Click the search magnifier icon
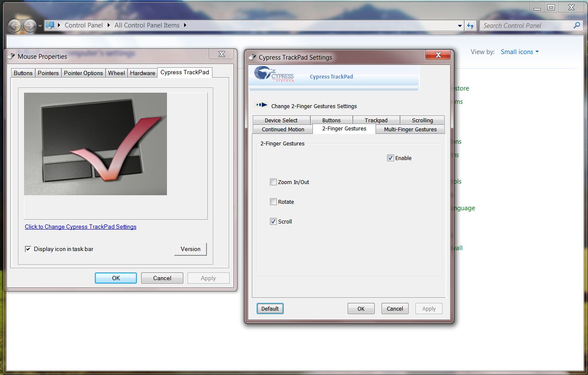The width and height of the screenshot is (588, 375). [577, 25]
